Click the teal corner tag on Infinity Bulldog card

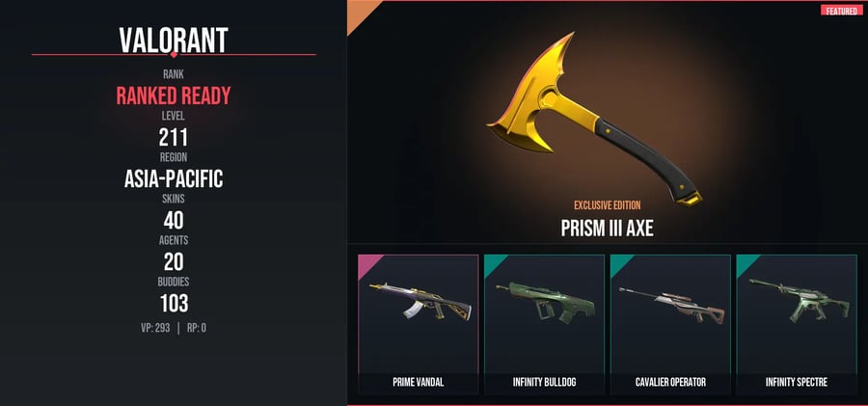[494, 264]
